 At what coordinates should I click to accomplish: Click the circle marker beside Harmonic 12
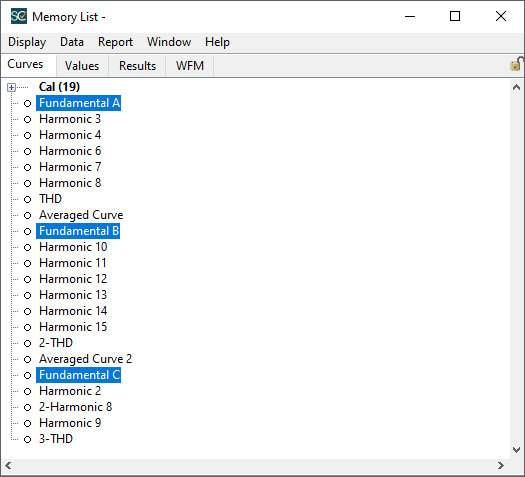click(27, 280)
